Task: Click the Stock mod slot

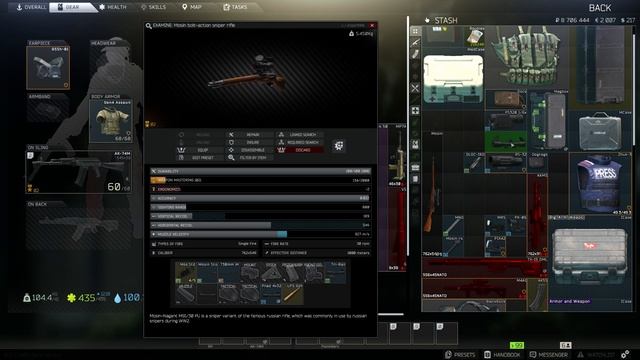Action: [x=271, y=273]
